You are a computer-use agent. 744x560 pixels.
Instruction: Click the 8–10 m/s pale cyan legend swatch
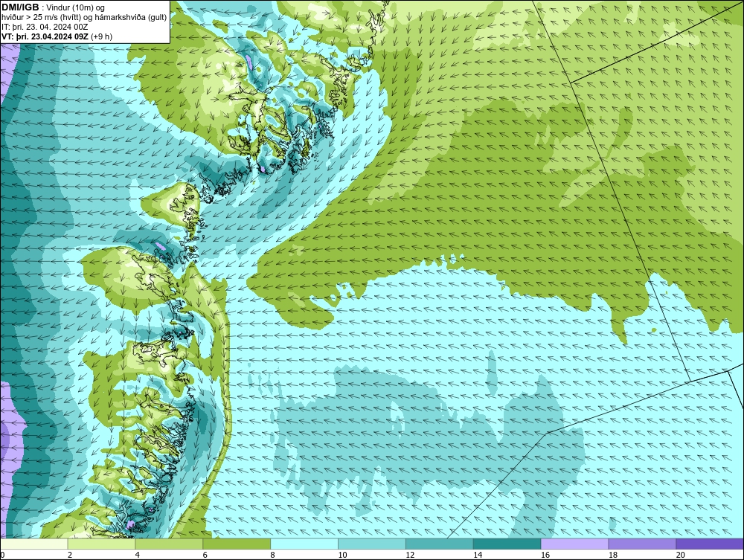[x=304, y=544]
